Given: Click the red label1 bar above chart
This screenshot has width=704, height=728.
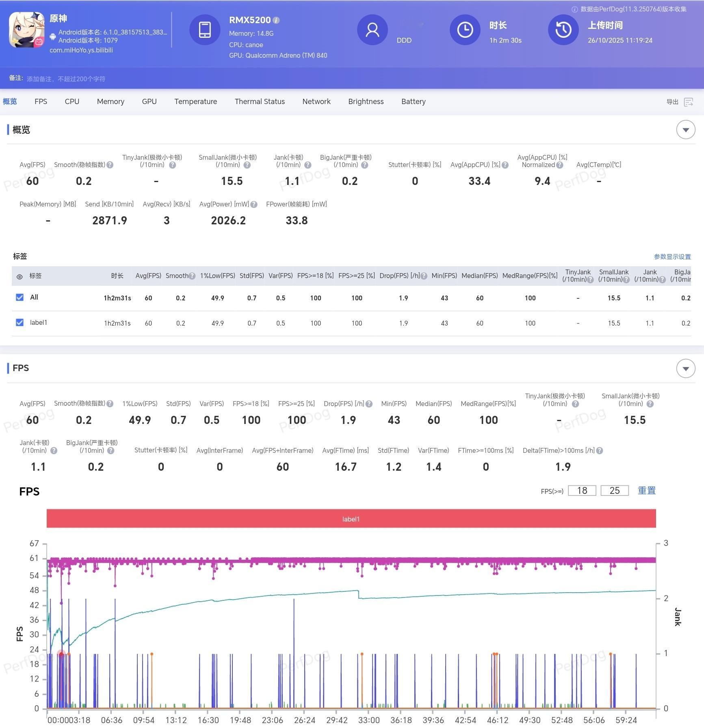Looking at the screenshot, I should click(351, 519).
